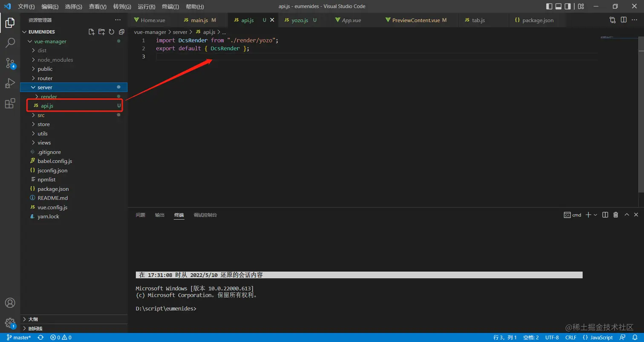Click New File icon in explorer header
Viewport: 644px width, 342px height.
coord(91,32)
